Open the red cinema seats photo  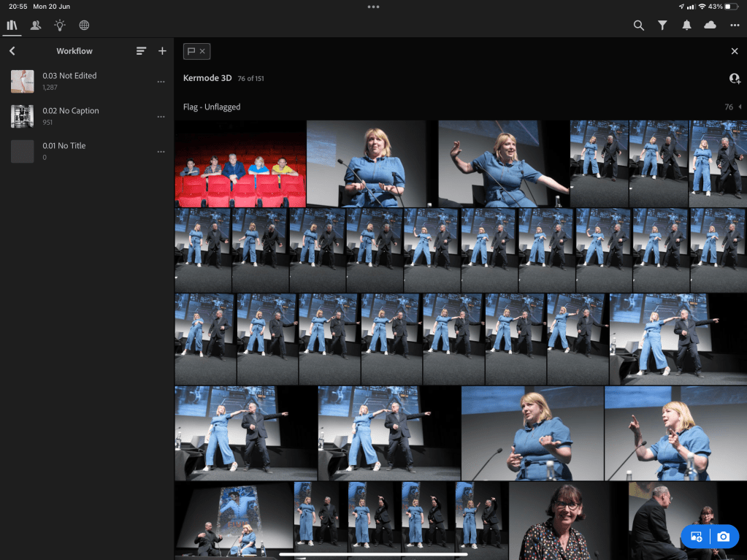coord(240,164)
